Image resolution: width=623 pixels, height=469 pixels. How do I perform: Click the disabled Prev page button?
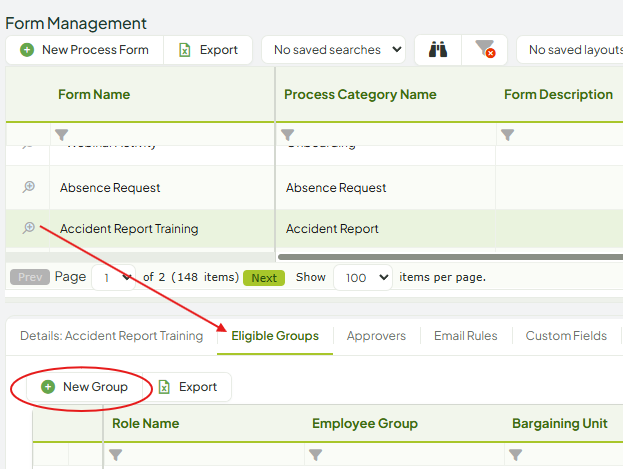pos(30,277)
